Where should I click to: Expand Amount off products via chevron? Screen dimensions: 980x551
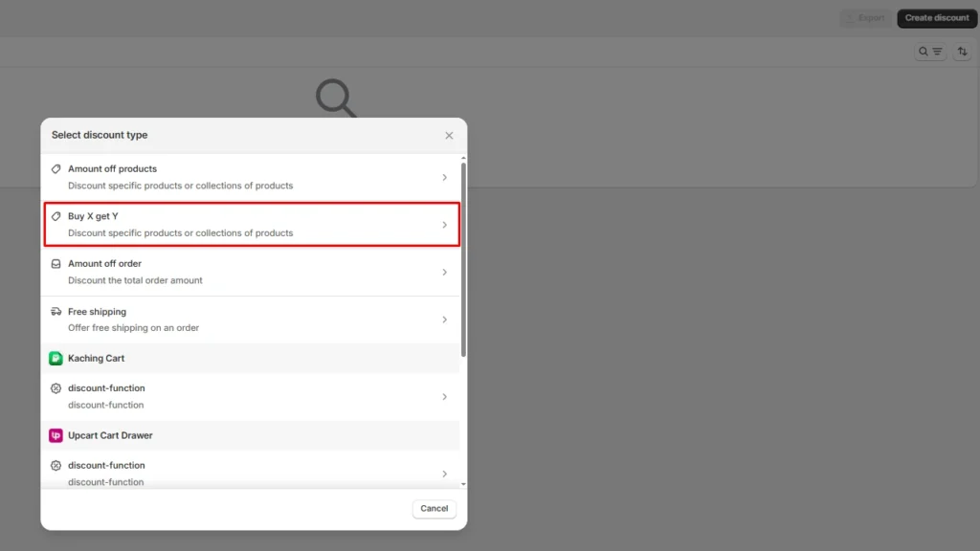pos(444,177)
